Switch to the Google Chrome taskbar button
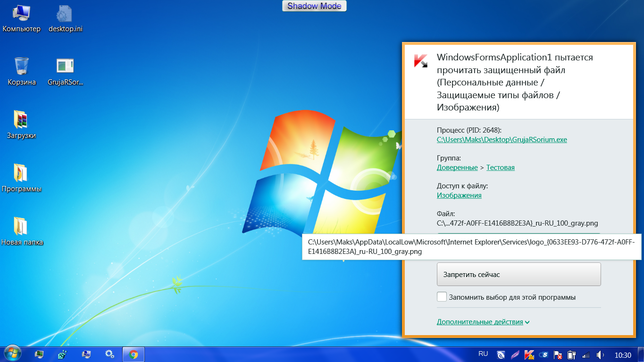The width and height of the screenshot is (644, 362). pos(134,354)
